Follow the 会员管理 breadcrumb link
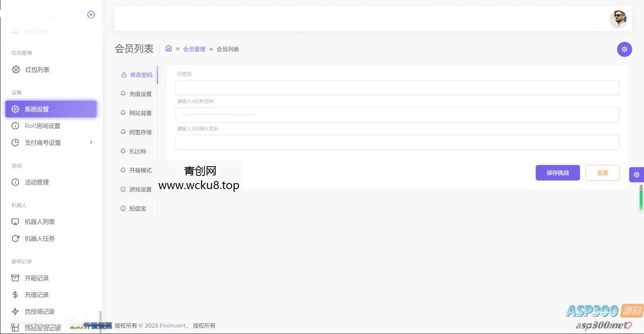Screen dimensions: 644x334 (x=194, y=49)
